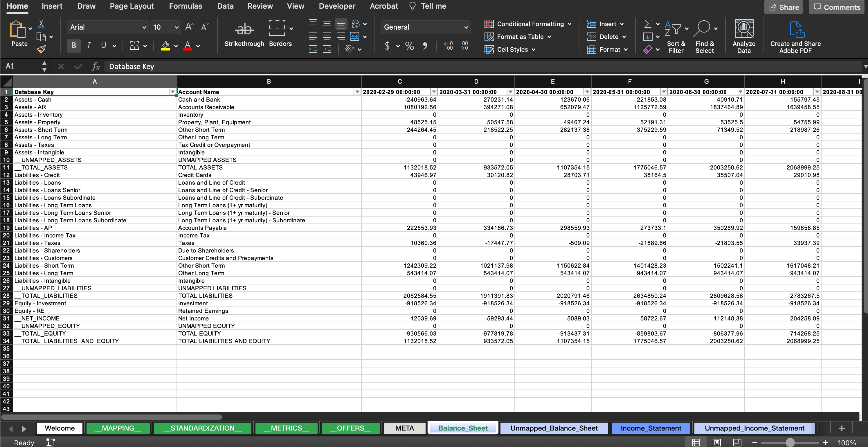
Task: Open the font size 10 dropdown
Action: (x=176, y=27)
